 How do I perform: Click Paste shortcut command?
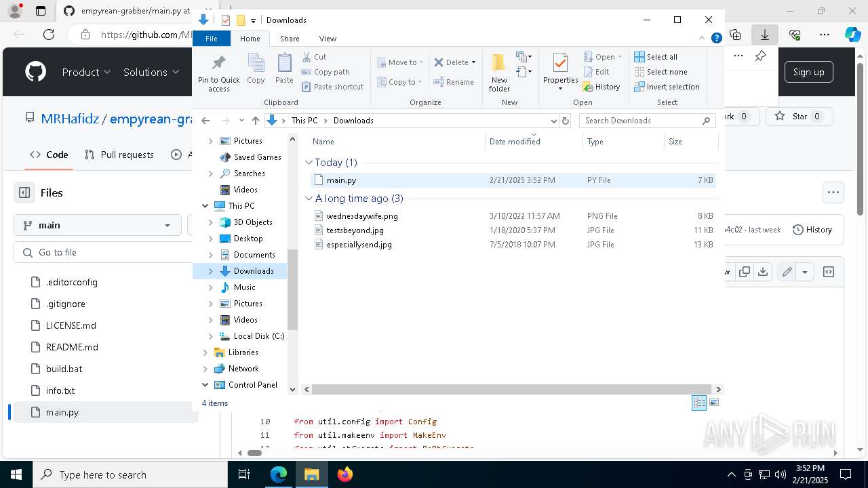click(x=333, y=87)
